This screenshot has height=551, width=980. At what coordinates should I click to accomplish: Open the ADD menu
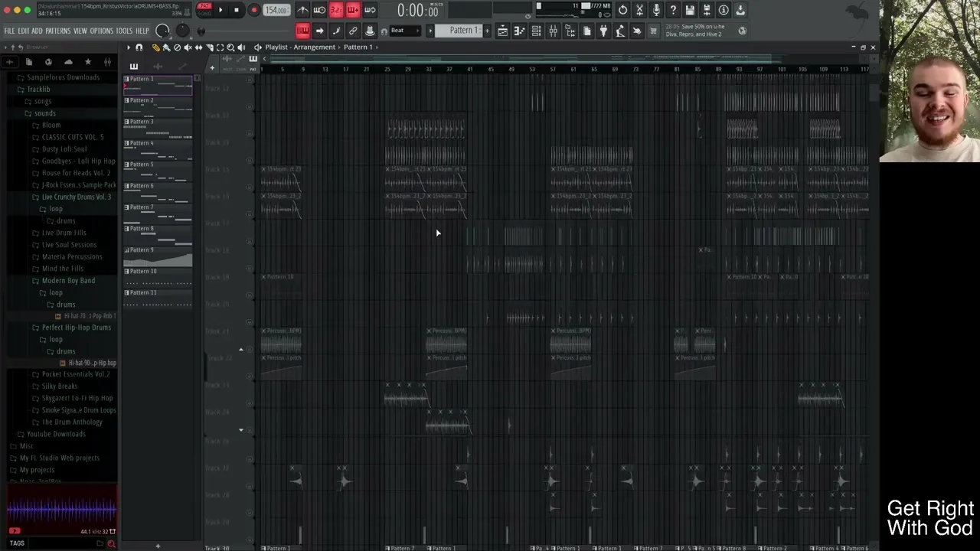tap(37, 31)
